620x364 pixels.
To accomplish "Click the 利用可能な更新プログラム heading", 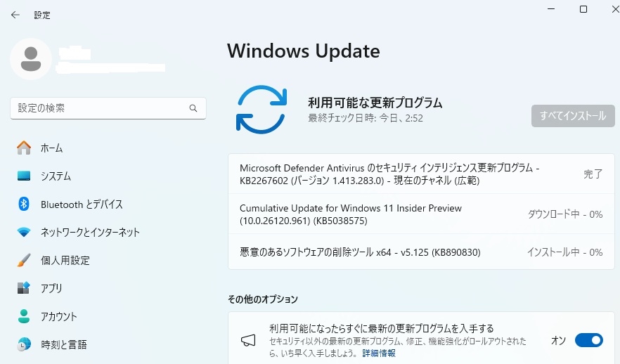I will pyautogui.click(x=375, y=103).
